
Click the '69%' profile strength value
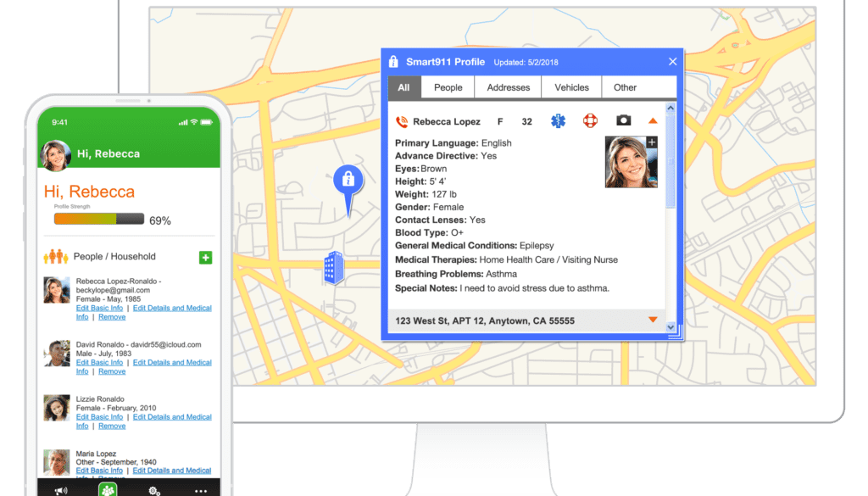tap(160, 221)
